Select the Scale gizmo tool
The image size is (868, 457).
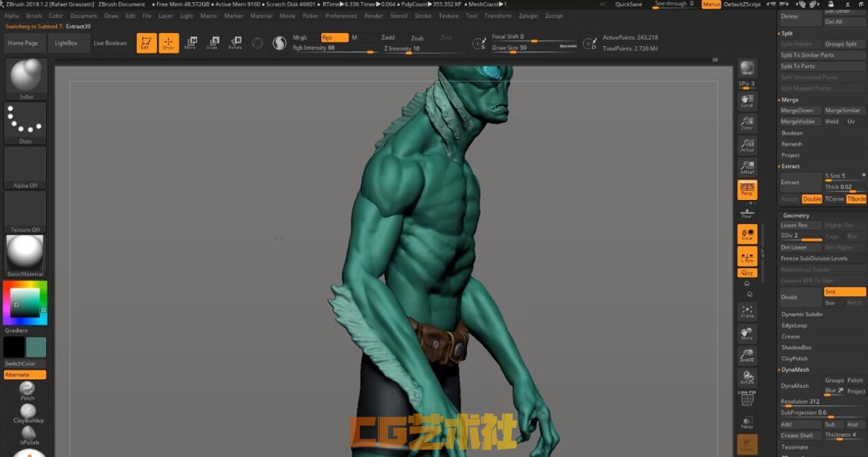click(213, 43)
